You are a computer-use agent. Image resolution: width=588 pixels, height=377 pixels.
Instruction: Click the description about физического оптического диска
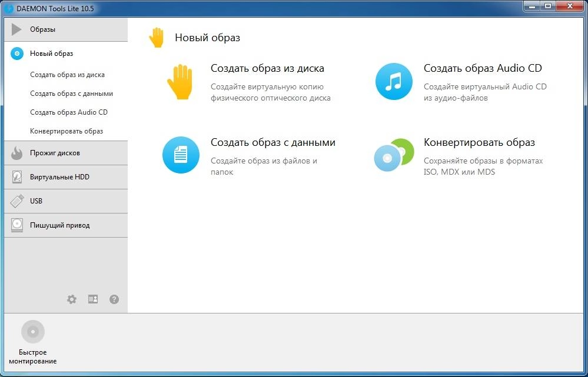[x=271, y=92]
